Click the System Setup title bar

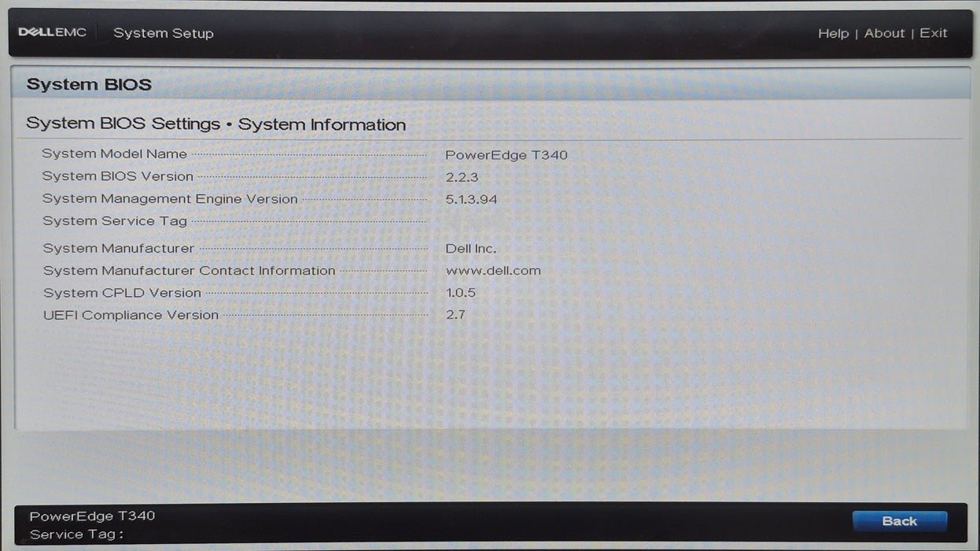coord(164,33)
